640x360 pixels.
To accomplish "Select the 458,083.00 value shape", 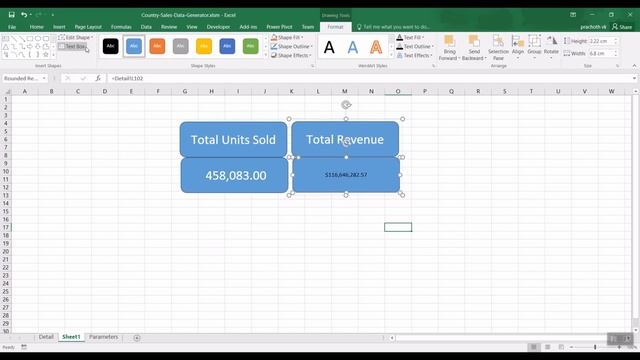I will 235,176.
